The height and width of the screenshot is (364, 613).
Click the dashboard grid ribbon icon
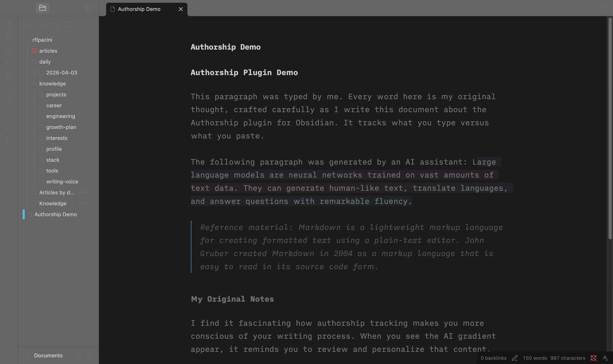pos(9,77)
